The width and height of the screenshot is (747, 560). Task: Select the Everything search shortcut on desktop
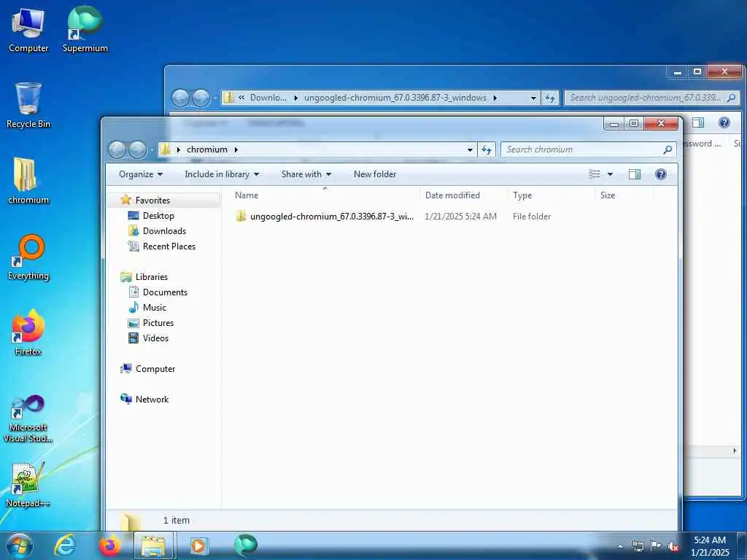[x=28, y=257]
